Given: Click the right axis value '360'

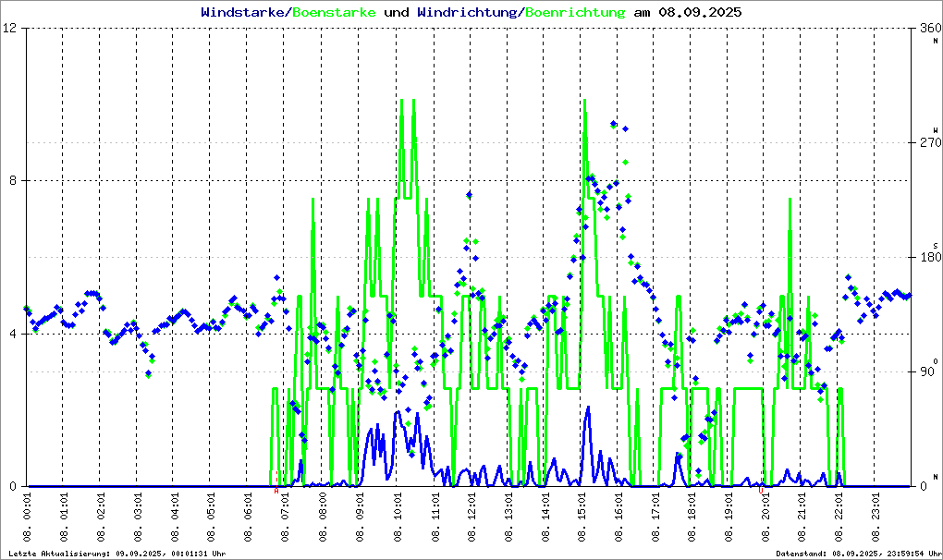Looking at the screenshot, I should (x=930, y=28).
